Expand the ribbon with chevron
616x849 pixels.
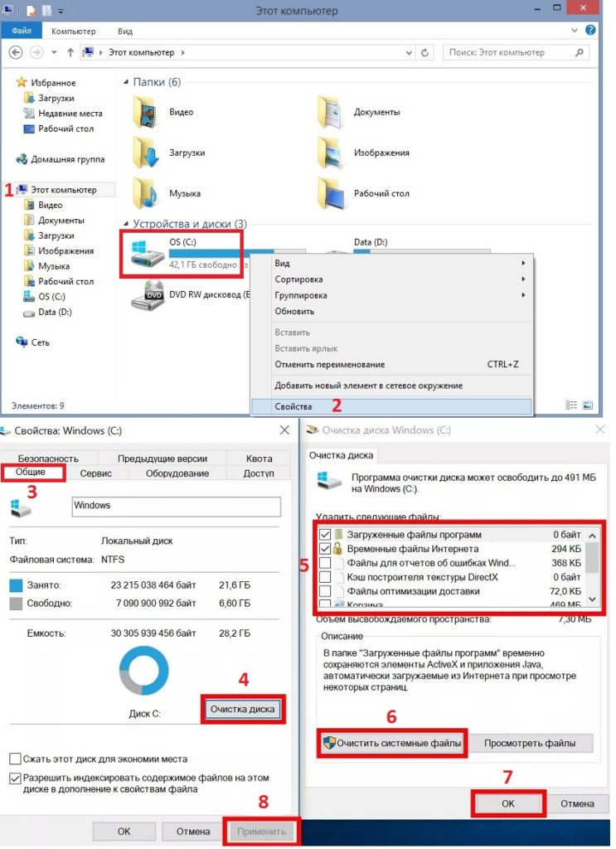(x=575, y=31)
